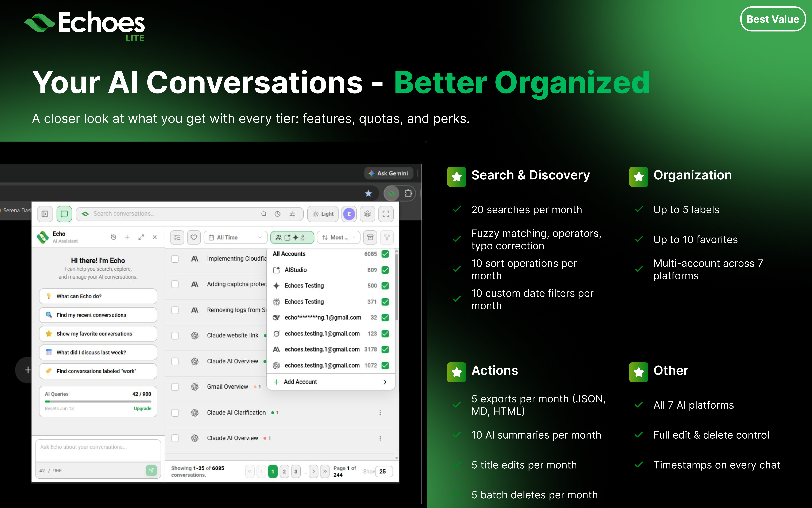The width and height of the screenshot is (812, 508).
Task: Click the Upgrade link
Action: (143, 409)
